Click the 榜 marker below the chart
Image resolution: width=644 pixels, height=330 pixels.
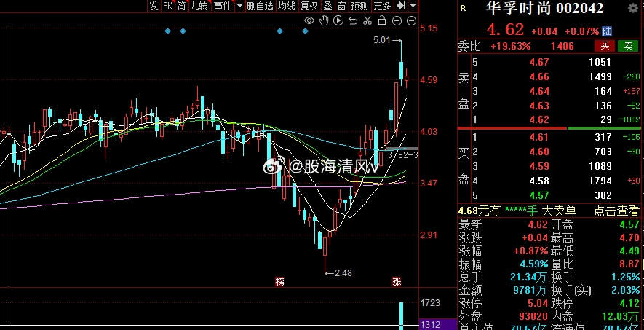coord(279,281)
